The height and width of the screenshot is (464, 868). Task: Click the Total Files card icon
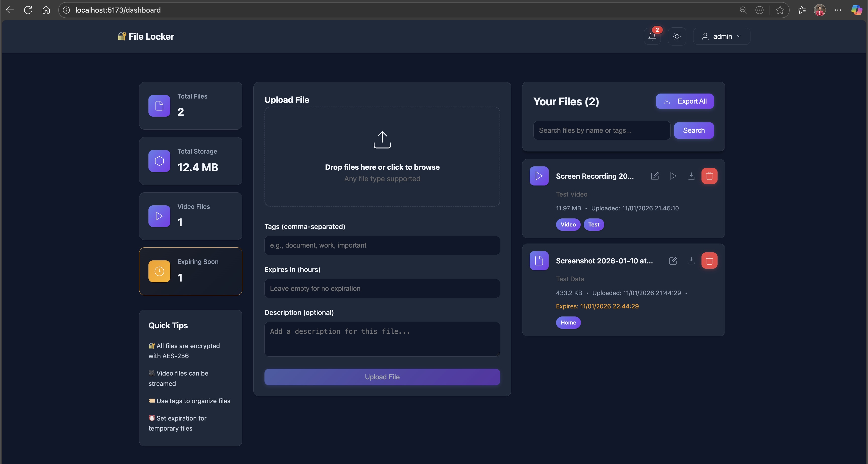pyautogui.click(x=159, y=106)
